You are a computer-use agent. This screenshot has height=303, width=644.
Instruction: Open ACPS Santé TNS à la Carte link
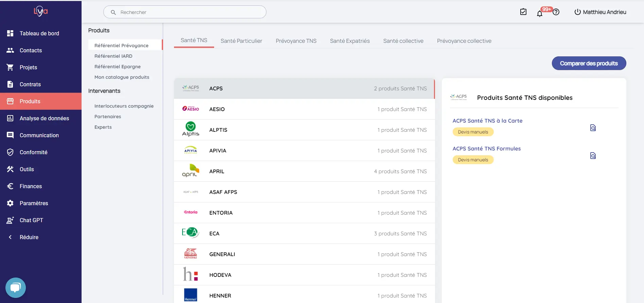pos(487,121)
